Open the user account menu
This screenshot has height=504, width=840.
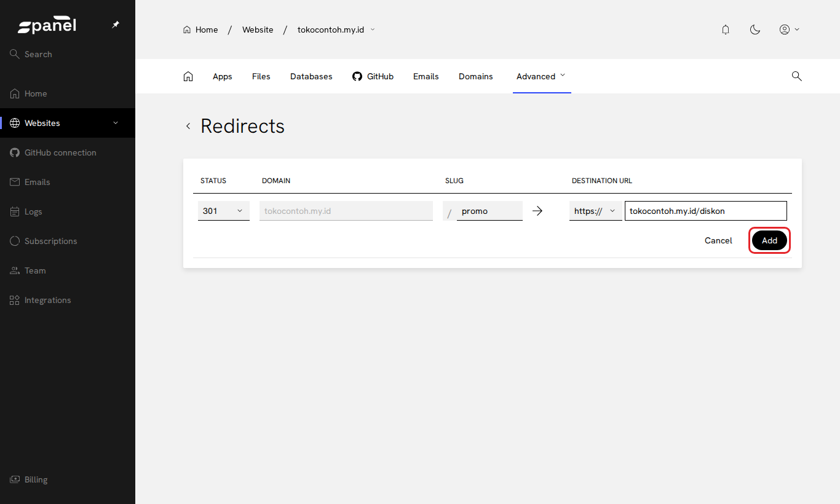790,30
